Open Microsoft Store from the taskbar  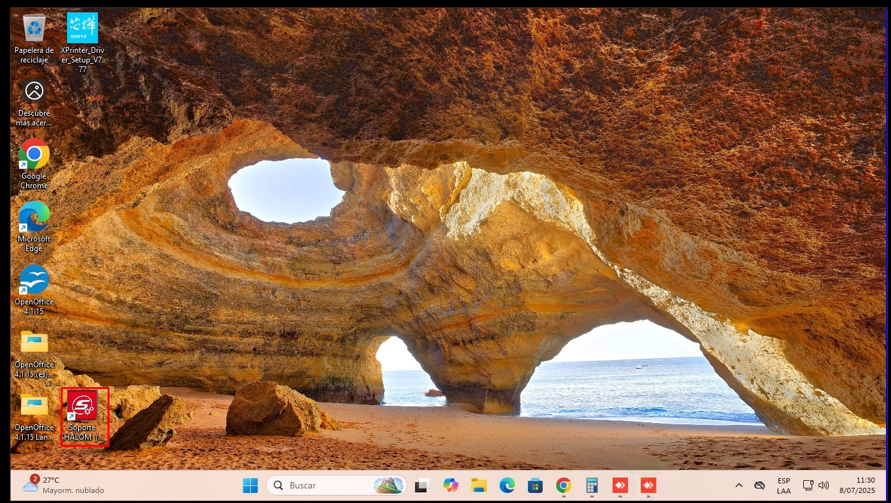[x=535, y=486]
